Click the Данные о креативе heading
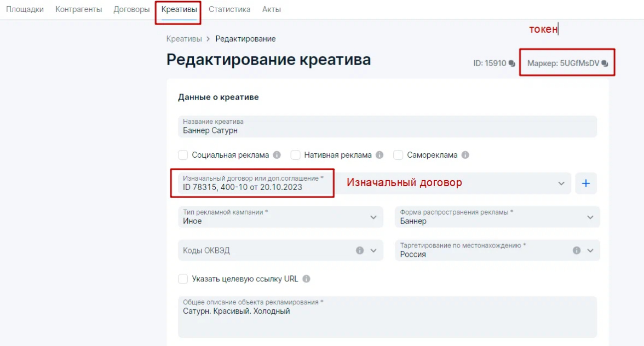Viewport: 644px width, 346px height. [218, 97]
